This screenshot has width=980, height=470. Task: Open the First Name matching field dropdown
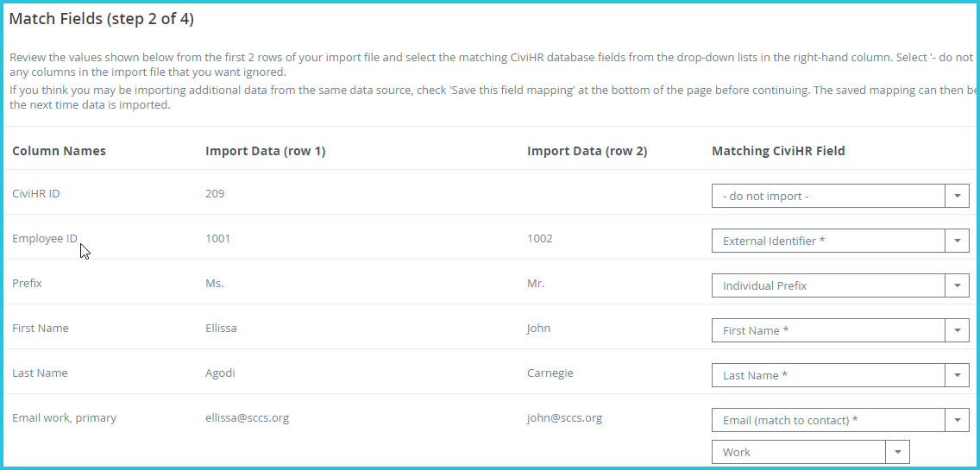pos(840,330)
